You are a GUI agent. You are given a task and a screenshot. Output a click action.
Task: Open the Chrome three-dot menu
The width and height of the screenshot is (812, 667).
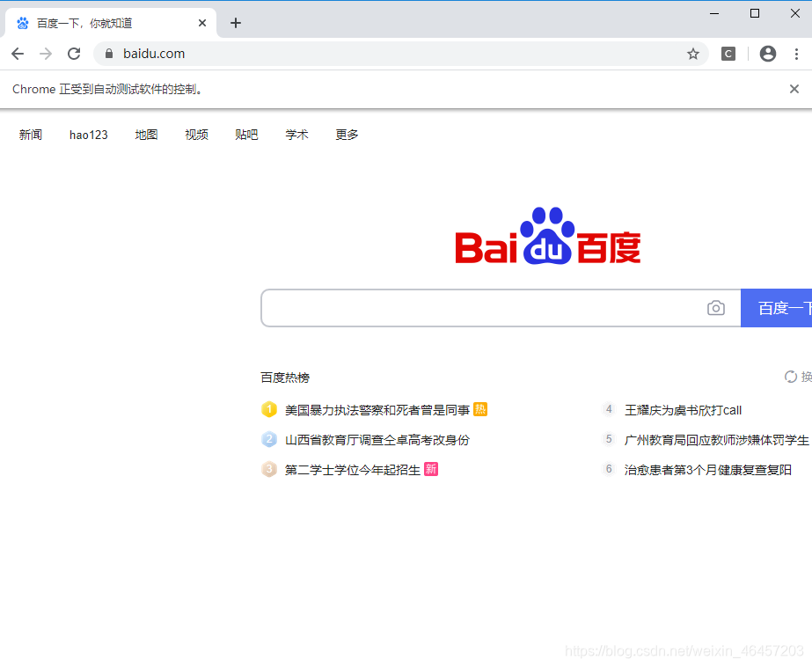[796, 54]
